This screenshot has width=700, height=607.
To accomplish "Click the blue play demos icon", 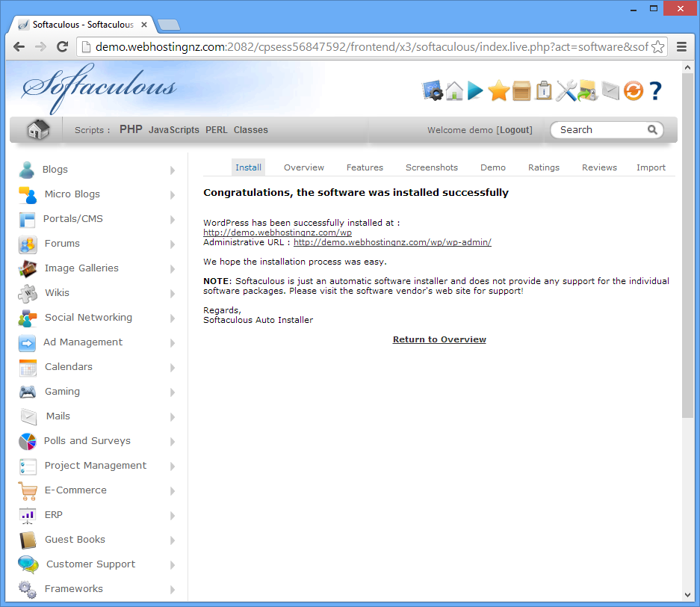I will coord(476,91).
